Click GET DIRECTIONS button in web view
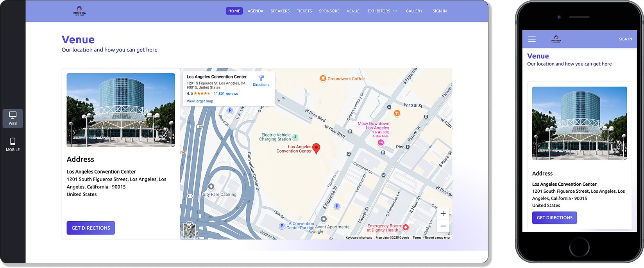This screenshot has width=644, height=268. pyautogui.click(x=91, y=228)
